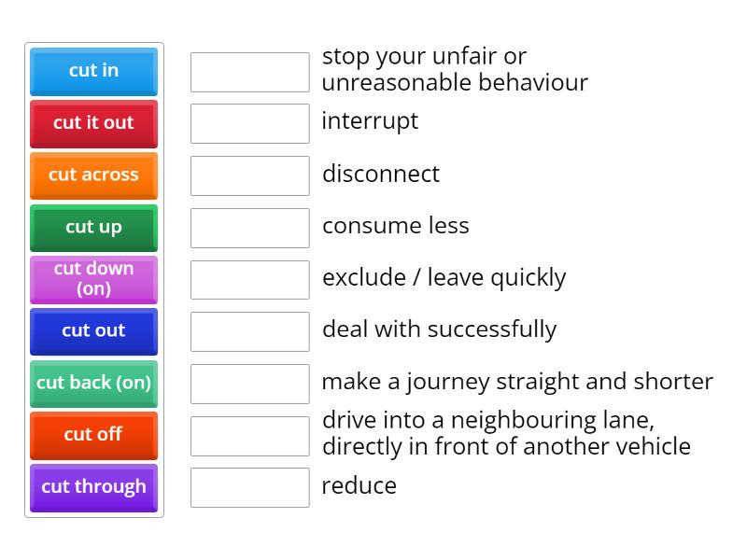Viewport: 747px width, 560px height.
Task: Click the definition 'make a journey straight and shorter'
Action: 516,382
